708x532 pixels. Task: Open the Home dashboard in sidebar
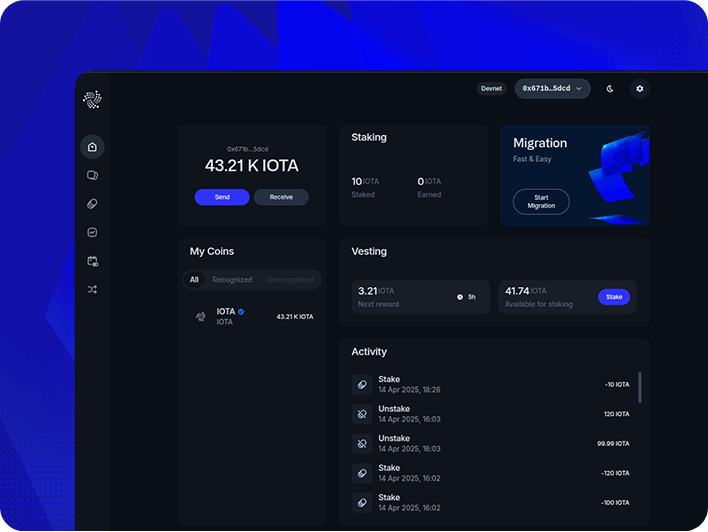[x=92, y=147]
